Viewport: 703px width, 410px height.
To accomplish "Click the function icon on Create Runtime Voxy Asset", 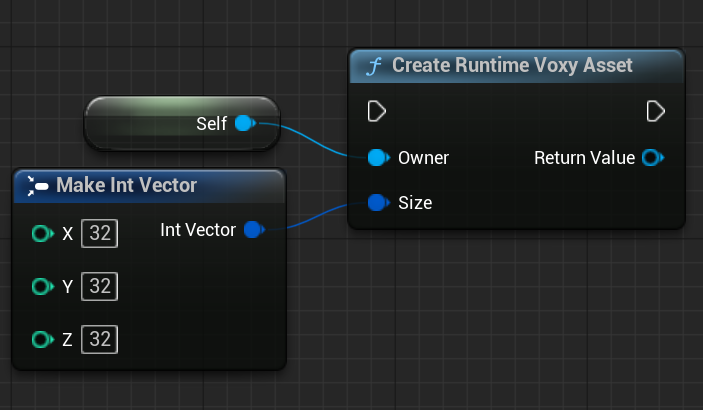I will (375, 66).
